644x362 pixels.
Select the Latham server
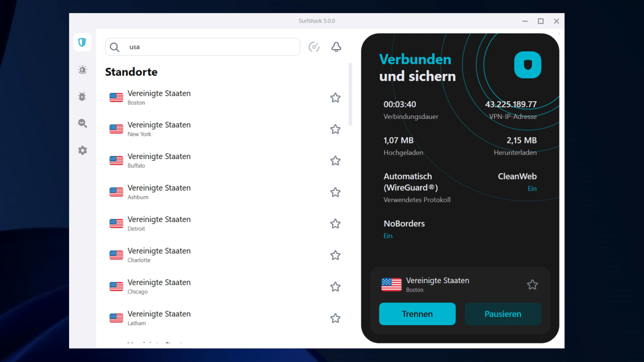[225, 319]
